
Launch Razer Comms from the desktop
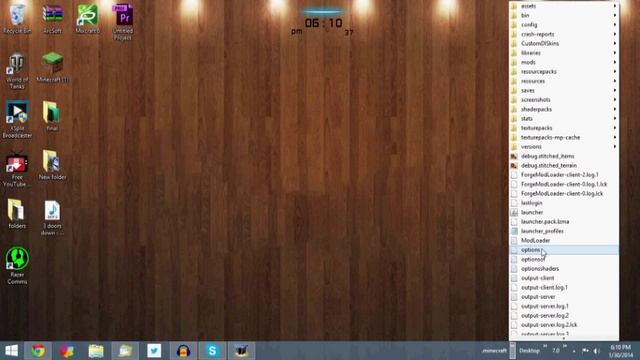point(17,265)
